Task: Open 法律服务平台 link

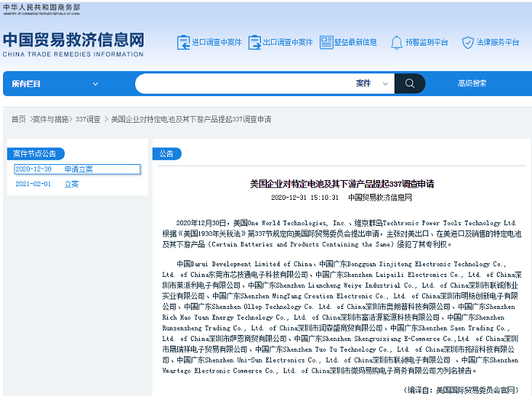Action: click(498, 43)
